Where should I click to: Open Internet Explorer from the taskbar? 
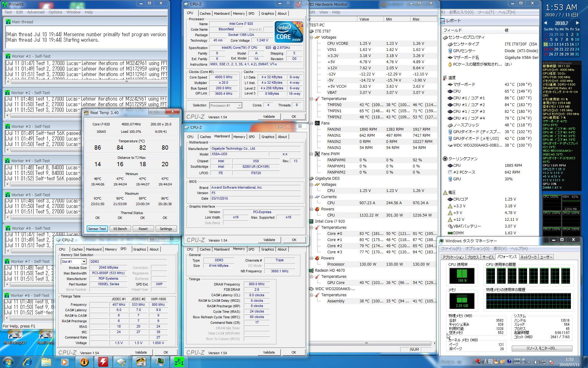(x=28, y=362)
